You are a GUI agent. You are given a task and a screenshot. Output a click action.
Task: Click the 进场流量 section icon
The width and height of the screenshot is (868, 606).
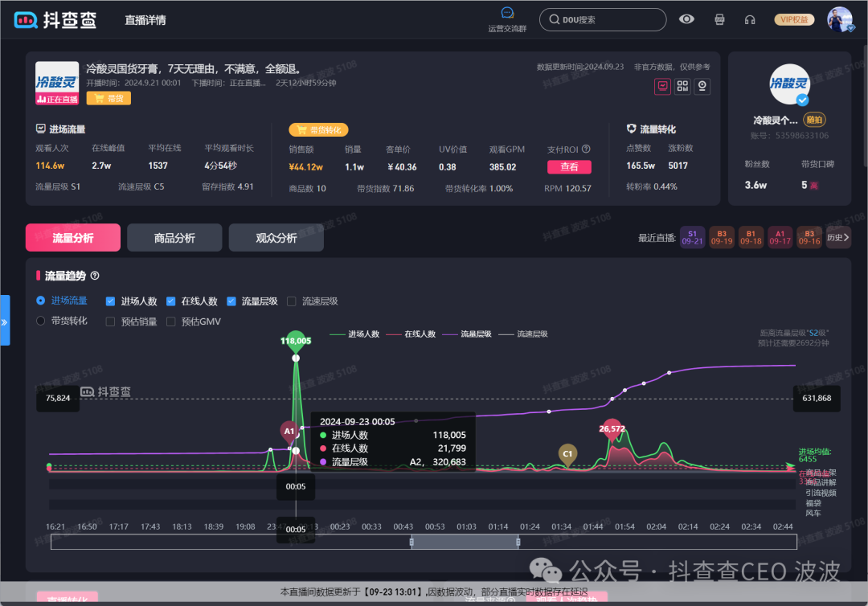pos(40,129)
